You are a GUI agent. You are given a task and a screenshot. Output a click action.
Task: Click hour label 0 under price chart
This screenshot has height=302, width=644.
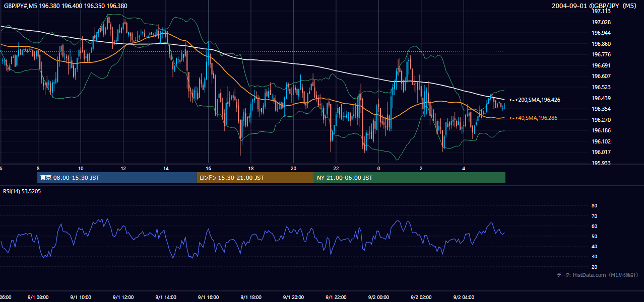(x=378, y=168)
